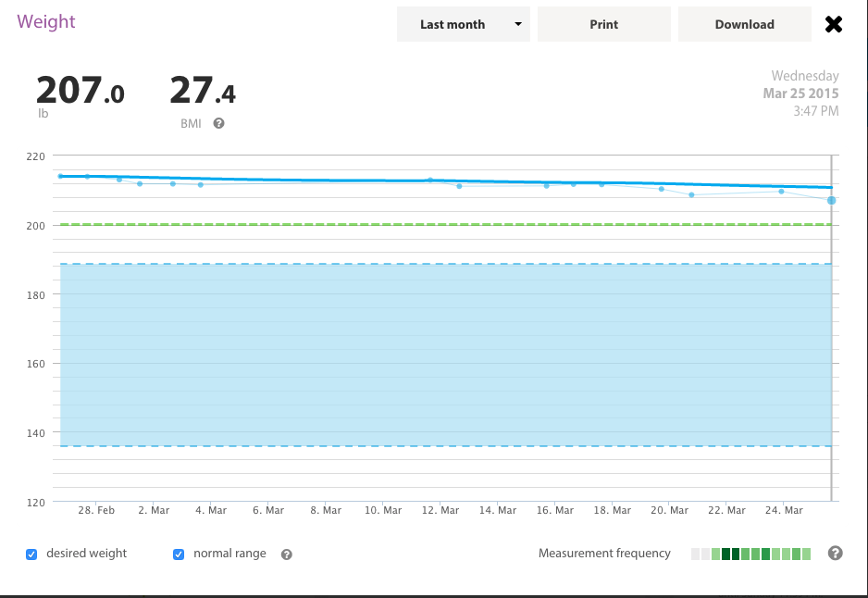Screen dimensions: 868x598
Task: Click the help icon next to BMI
Action: pyautogui.click(x=219, y=123)
